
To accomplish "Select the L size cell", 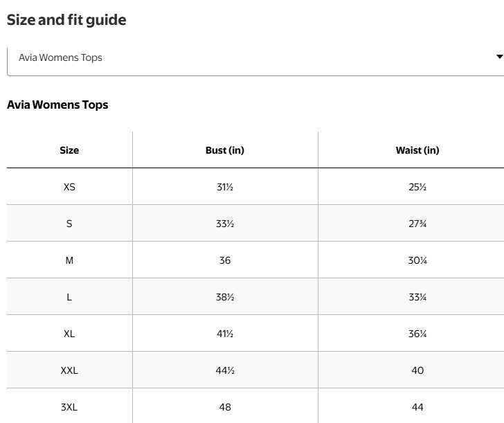I will click(x=69, y=297).
